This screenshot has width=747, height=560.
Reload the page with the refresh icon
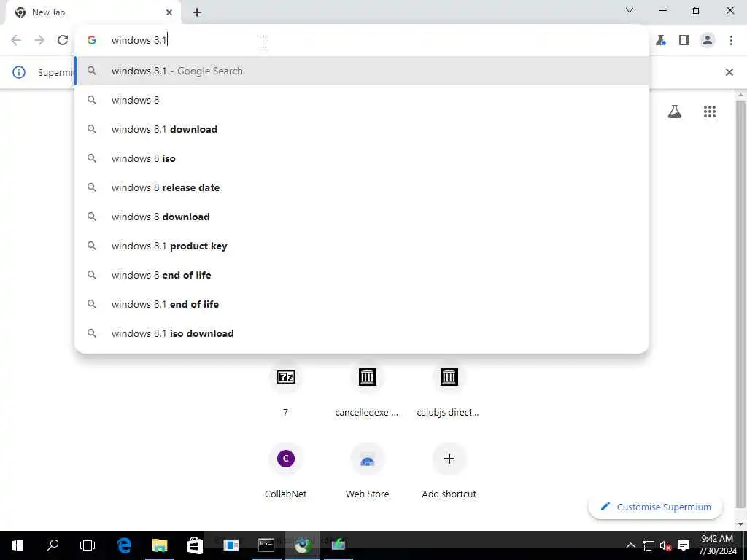pos(63,41)
